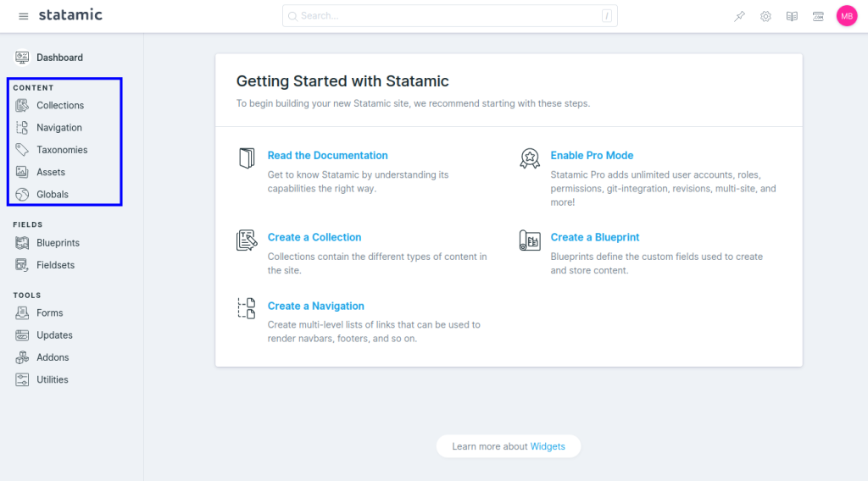Screen dimensions: 868x481
Task: Select Assets in the sidebar
Action: [x=51, y=172]
